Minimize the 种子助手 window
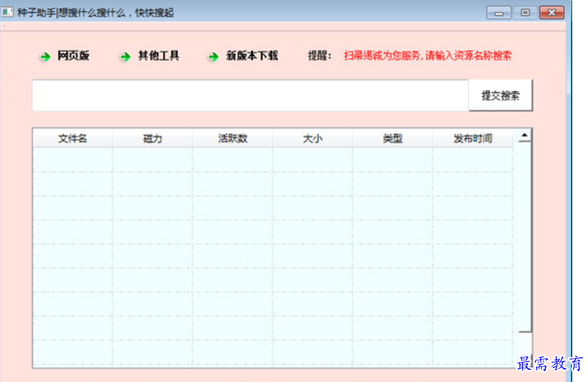This screenshot has width=588, height=382. tap(499, 13)
